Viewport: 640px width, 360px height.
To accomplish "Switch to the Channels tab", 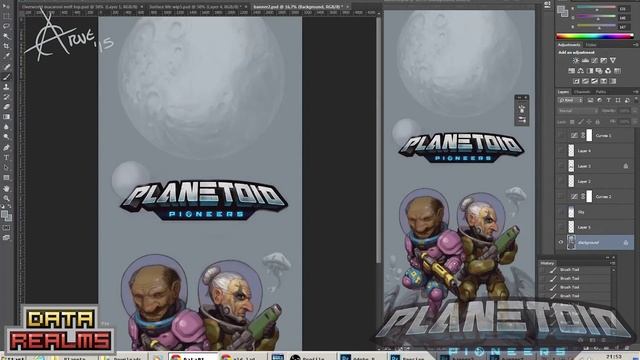I will (x=582, y=92).
